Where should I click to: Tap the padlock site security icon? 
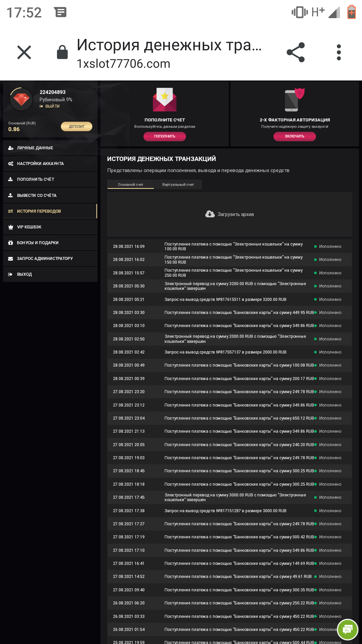pos(62,52)
